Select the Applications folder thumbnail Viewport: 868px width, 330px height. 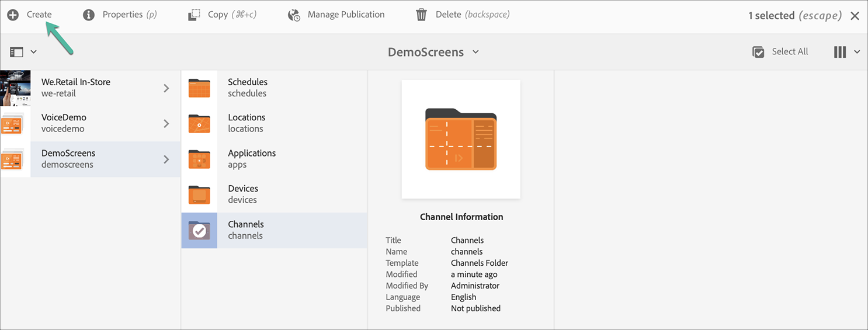tap(199, 159)
